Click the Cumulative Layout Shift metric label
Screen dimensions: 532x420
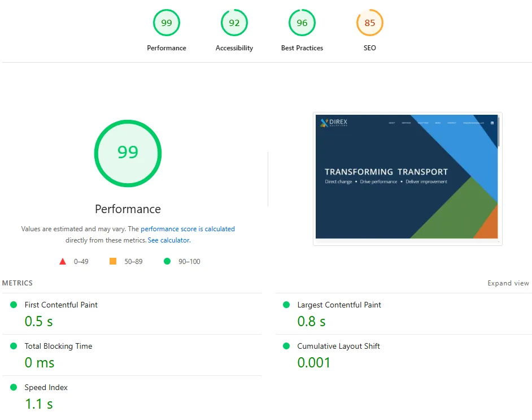pos(339,347)
